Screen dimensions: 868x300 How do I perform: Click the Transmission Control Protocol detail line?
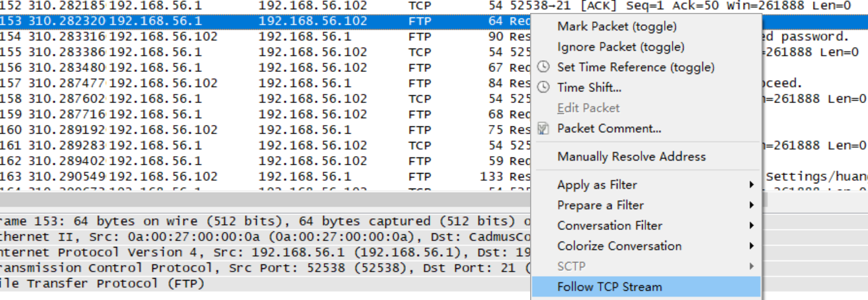[265, 268]
